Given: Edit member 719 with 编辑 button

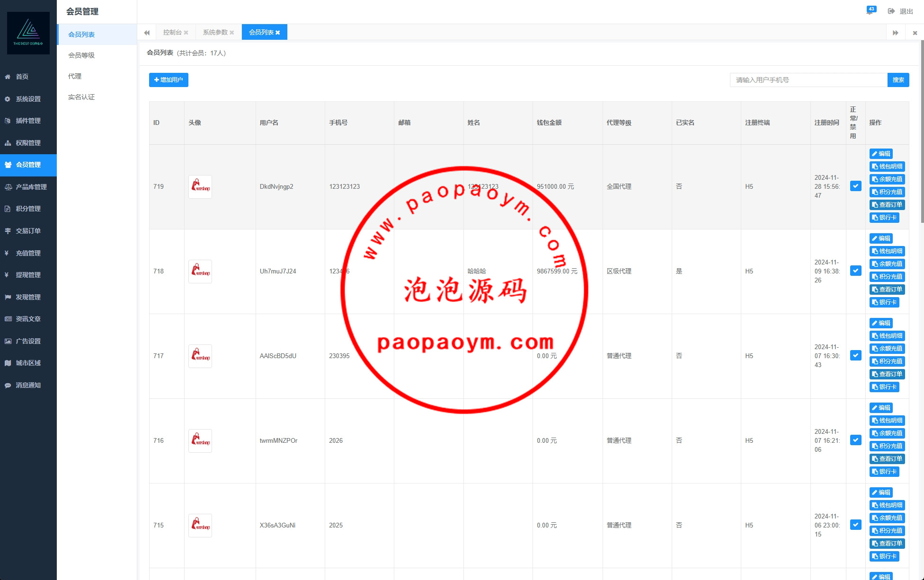Looking at the screenshot, I should click(881, 154).
